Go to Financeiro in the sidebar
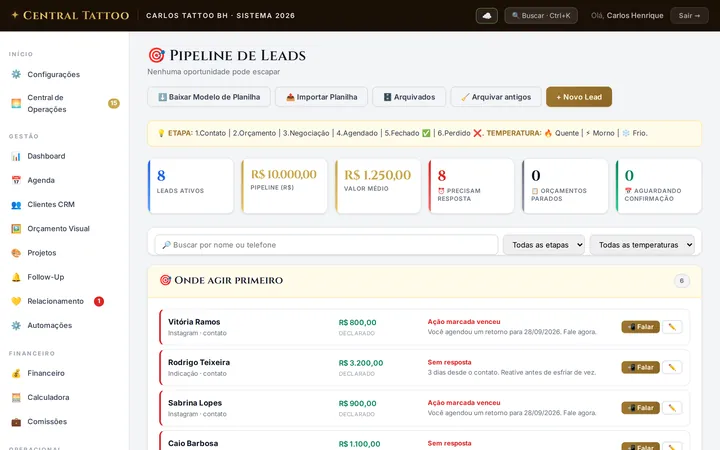 pyautogui.click(x=46, y=373)
